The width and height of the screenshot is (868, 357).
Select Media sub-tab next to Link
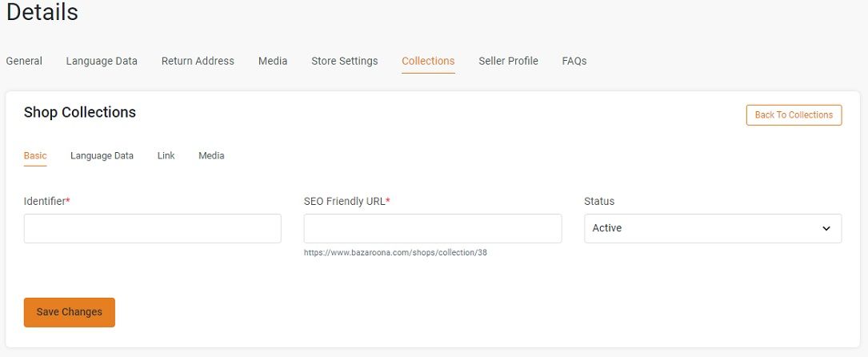pos(211,155)
